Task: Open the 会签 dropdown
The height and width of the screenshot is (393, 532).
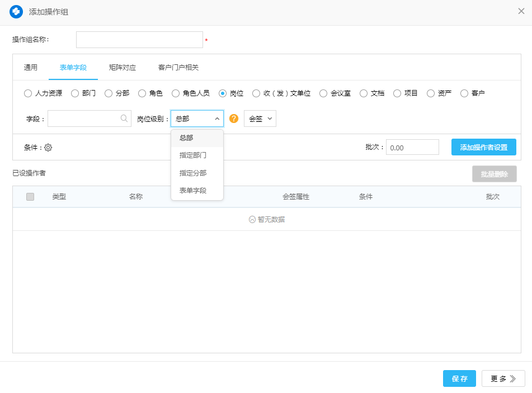Action: [x=260, y=119]
